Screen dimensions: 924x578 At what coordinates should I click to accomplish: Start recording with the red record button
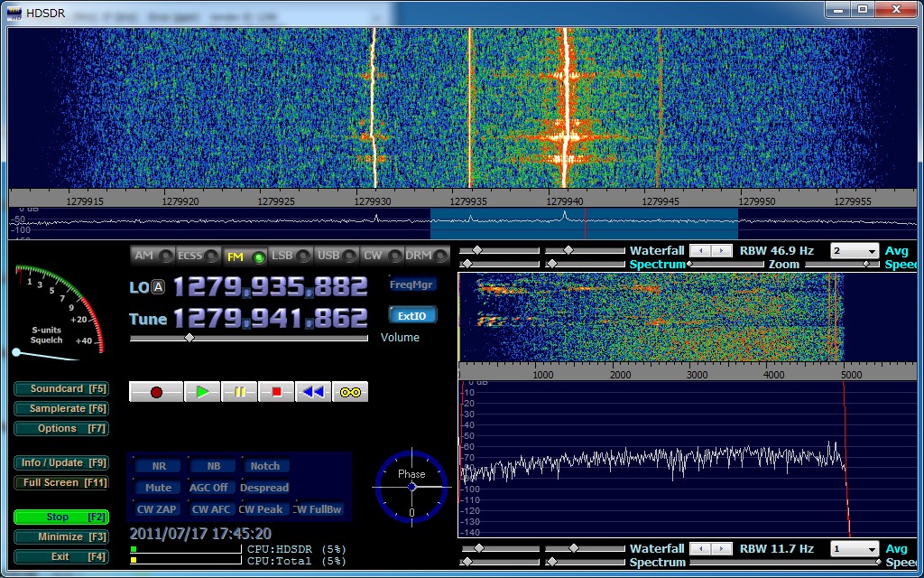click(156, 392)
